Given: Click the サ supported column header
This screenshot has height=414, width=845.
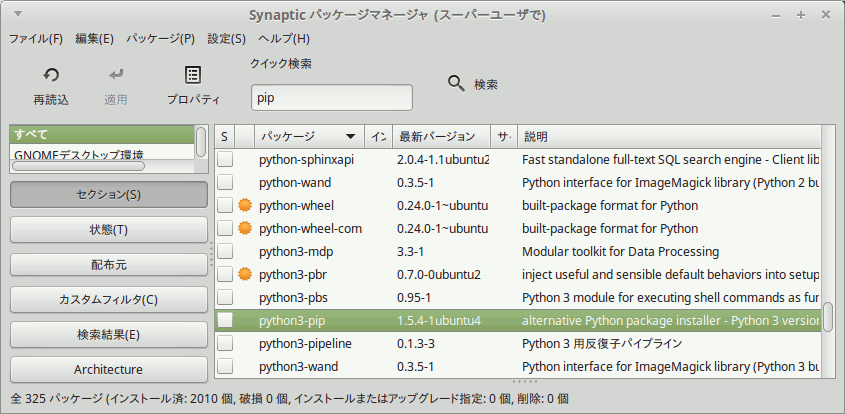Looking at the screenshot, I should (x=504, y=137).
